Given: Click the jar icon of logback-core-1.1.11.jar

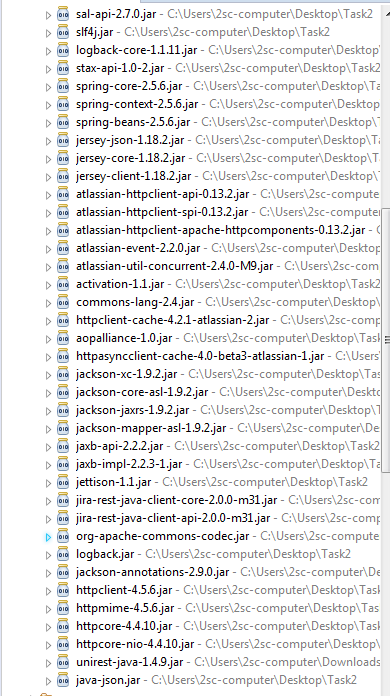Looking at the screenshot, I should 63,50.
